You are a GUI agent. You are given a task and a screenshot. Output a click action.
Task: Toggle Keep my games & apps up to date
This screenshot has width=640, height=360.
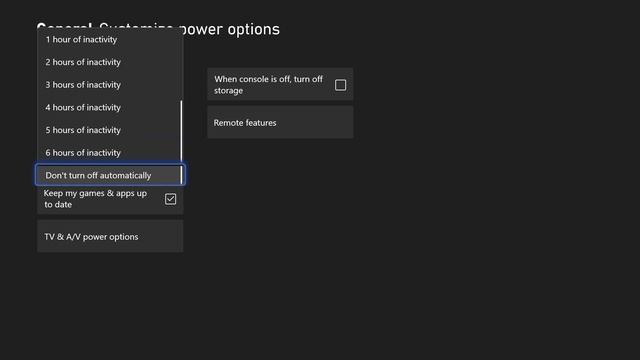tap(170, 199)
